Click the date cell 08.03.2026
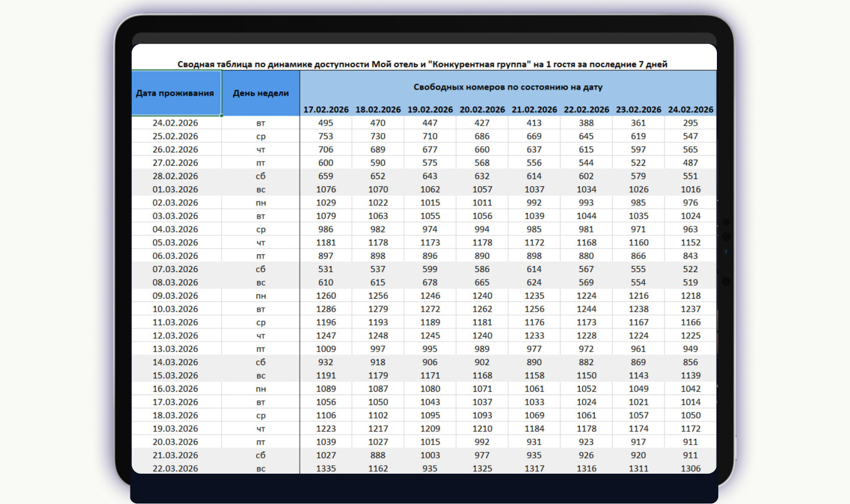This screenshot has height=504, width=850. [x=176, y=282]
